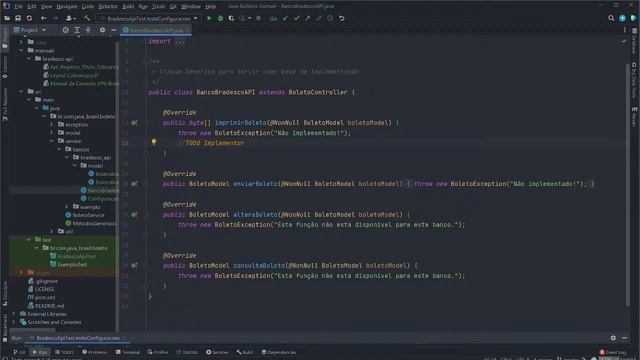Open the Services tool window
Screen dimensions: 640x360
tap(217, 352)
